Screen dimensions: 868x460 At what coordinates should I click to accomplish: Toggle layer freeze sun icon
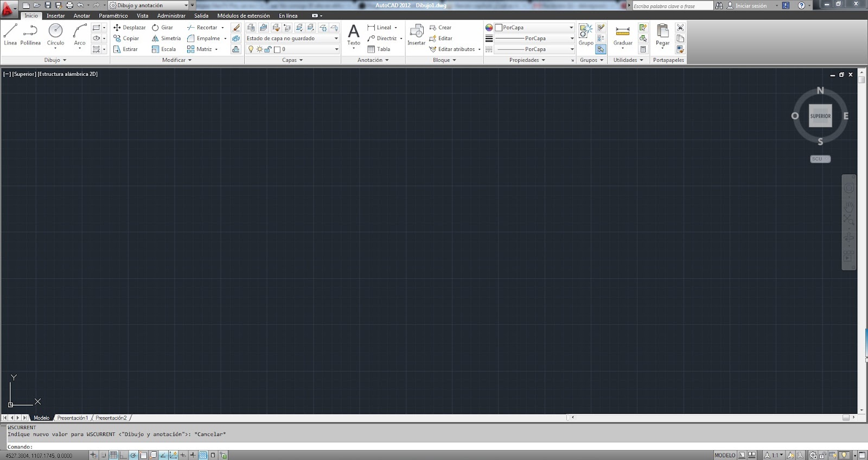tap(259, 49)
